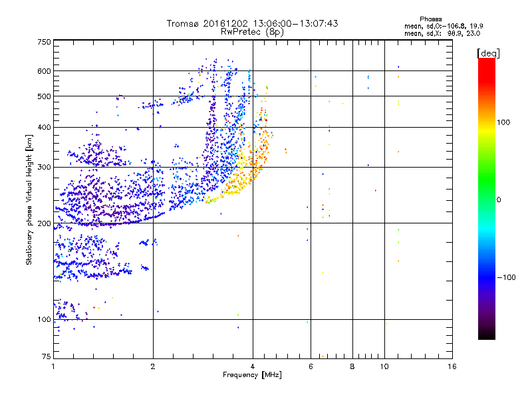Click the colorbar tick label '-100'
Image resolution: width=532 pixels, height=399 pixels.
507,277
